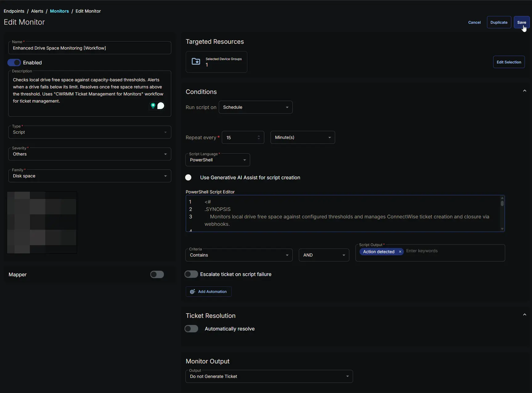Open the AND operator dropdown
The image size is (532, 393).
[x=324, y=255]
